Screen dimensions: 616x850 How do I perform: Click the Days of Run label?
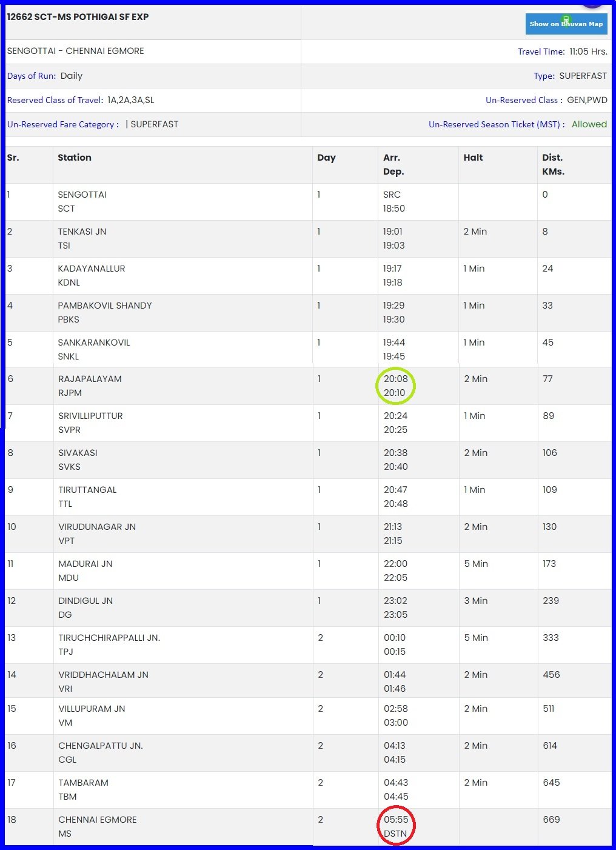(x=32, y=76)
